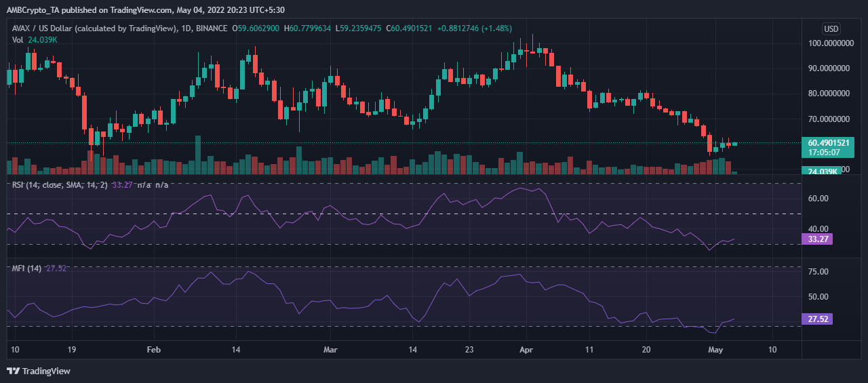Click the 100.0000000 price axis label
Screen dimensions: 868x383
pos(830,43)
